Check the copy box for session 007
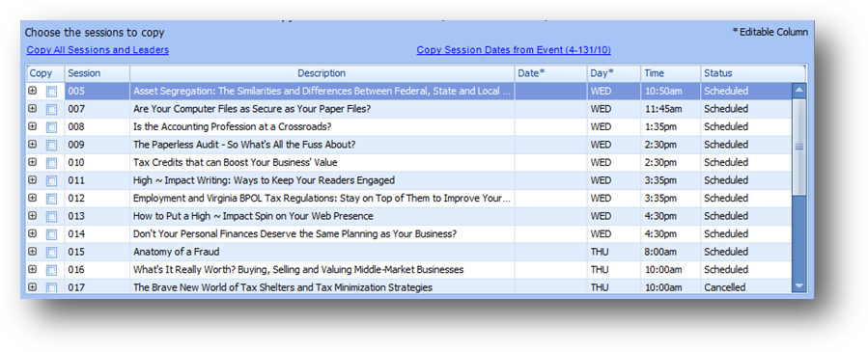The width and height of the screenshot is (868, 352). click(x=51, y=109)
